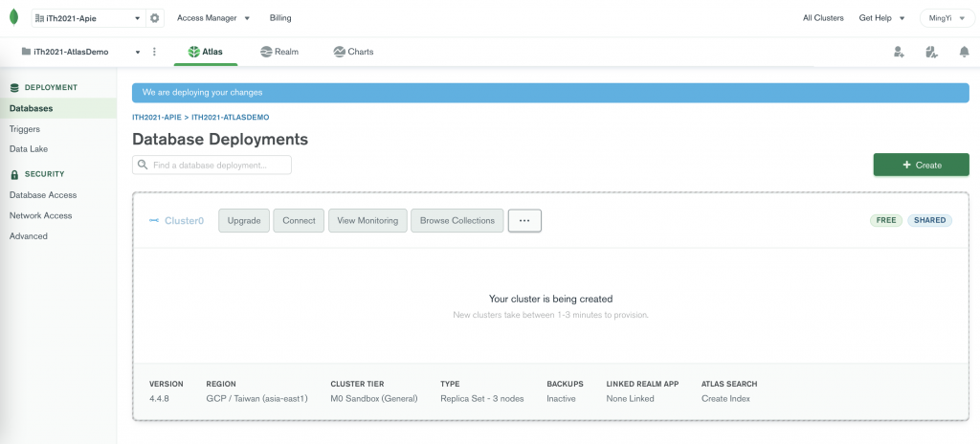980x444 pixels.
Task: Click the Browse Collections button
Action: tap(457, 221)
